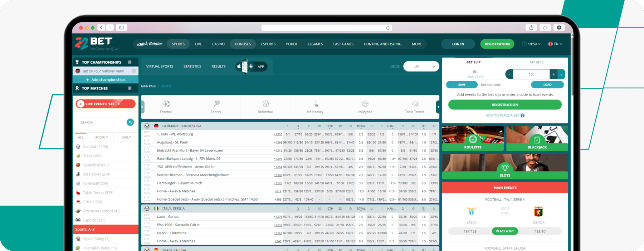Open browser downloads icon
This screenshot has height=251, width=644.
tap(559, 28)
